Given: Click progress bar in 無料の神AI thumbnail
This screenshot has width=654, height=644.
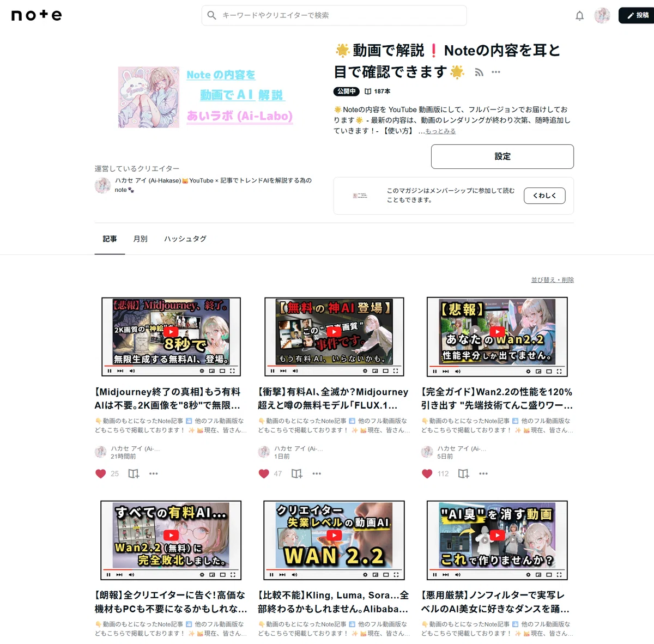Looking at the screenshot, I should click(x=334, y=366).
